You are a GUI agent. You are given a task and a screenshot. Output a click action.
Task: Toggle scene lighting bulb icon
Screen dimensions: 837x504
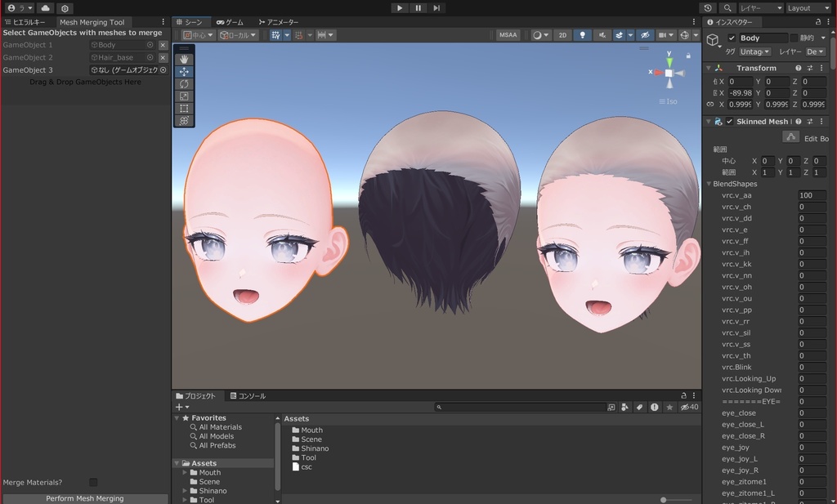click(582, 35)
